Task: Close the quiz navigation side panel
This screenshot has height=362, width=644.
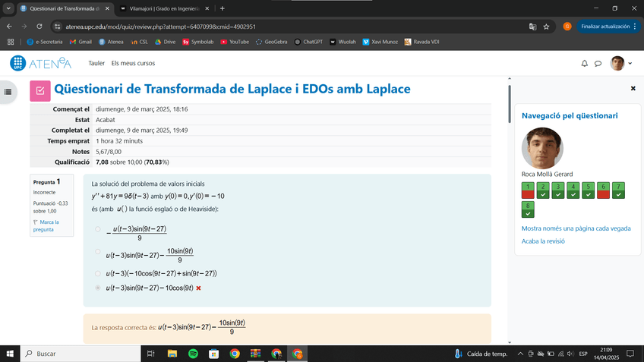Action: coord(633,88)
